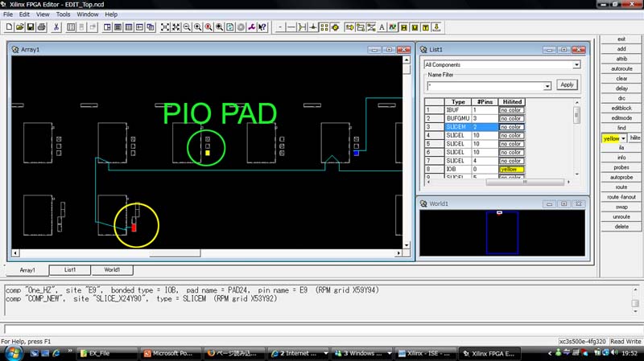Click the list window table icon after Cut
This screenshot has width=644, height=361.
[71, 27]
